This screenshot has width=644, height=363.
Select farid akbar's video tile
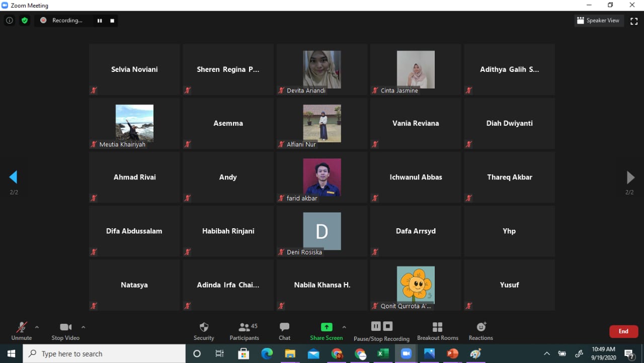(322, 177)
